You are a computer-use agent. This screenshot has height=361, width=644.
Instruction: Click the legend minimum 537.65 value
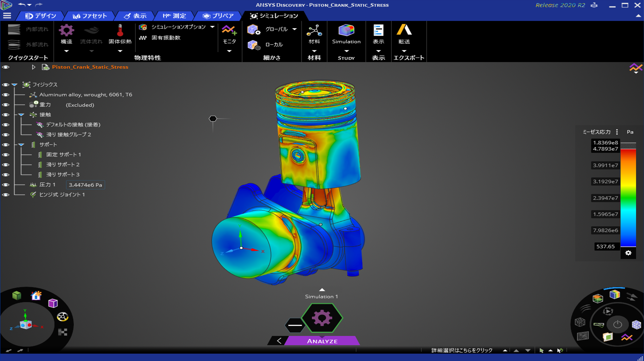point(605,246)
